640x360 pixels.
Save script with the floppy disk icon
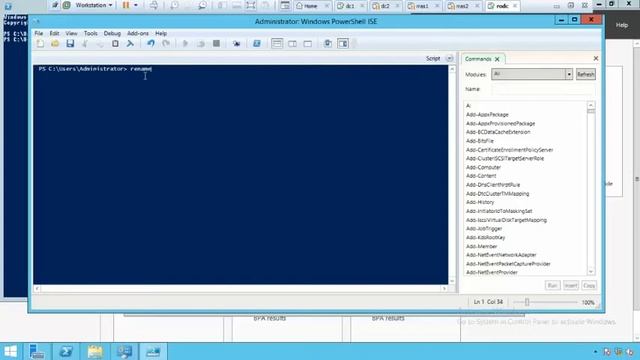tap(70, 44)
